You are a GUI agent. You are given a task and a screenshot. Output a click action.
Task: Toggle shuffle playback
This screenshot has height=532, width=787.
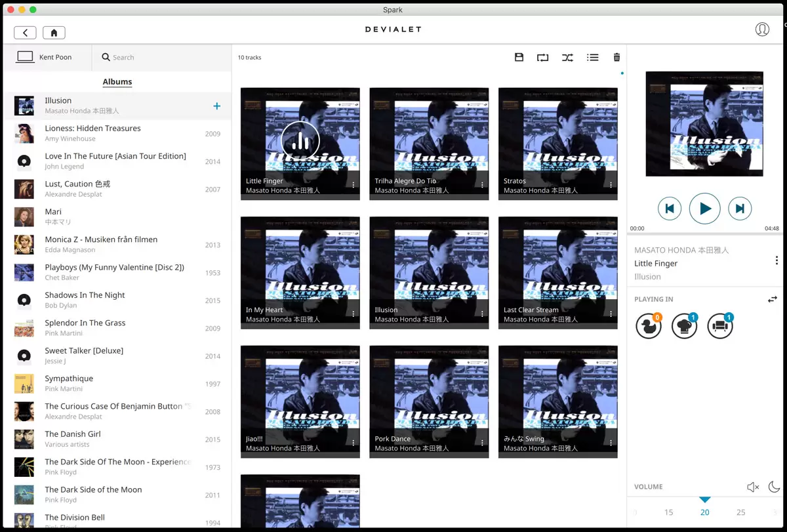[x=567, y=58]
